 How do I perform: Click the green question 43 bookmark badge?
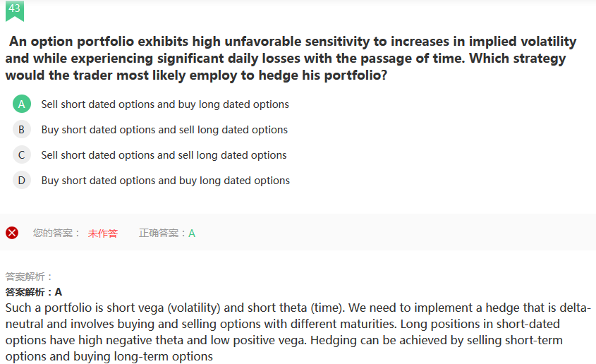click(14, 9)
